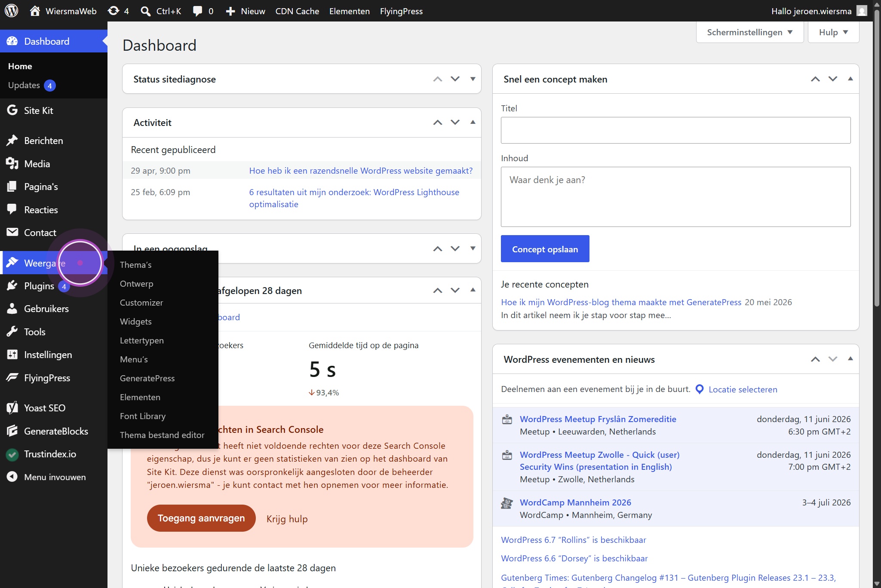Select Thema's in Weergave submenu
The width and height of the screenshot is (881, 588).
pos(135,265)
